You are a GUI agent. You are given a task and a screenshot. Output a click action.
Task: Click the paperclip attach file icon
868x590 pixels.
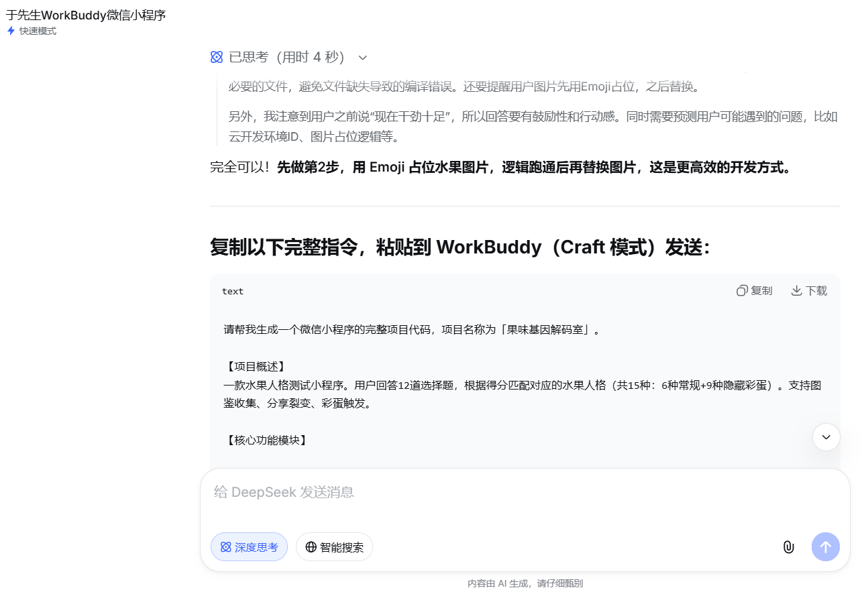point(789,547)
